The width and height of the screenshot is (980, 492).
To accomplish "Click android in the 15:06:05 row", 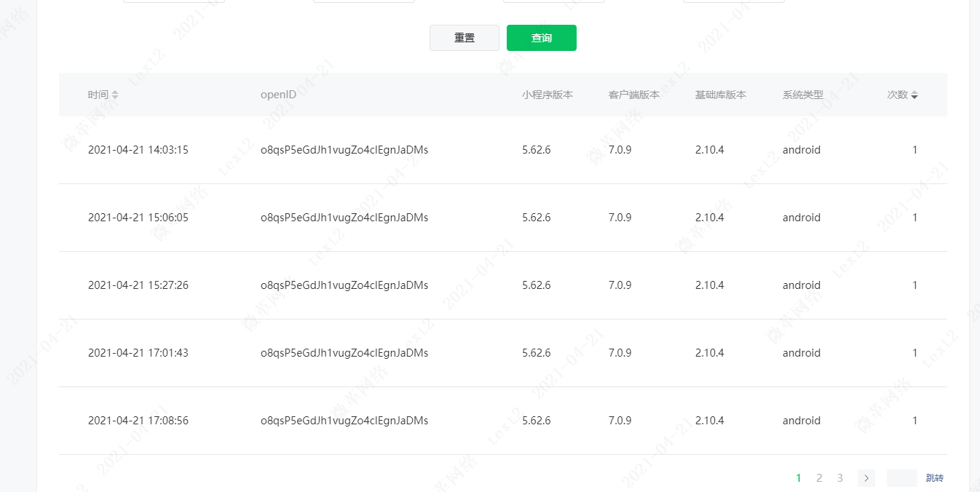I will 802,218.
